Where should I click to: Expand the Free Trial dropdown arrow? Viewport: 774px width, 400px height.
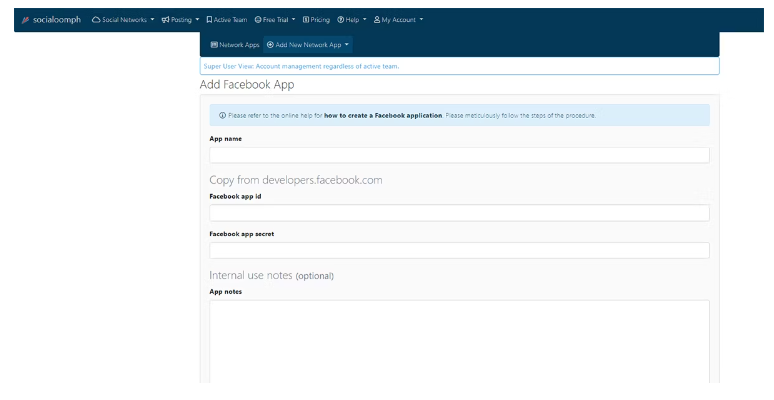click(293, 20)
